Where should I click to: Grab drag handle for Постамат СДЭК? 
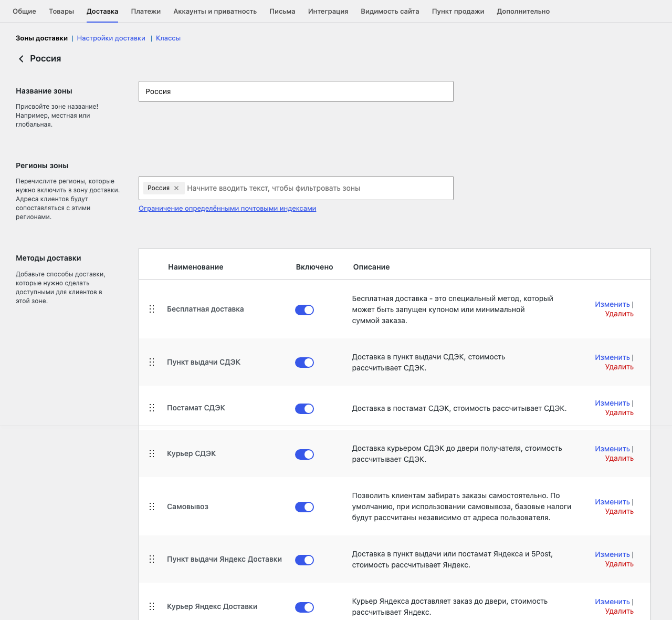[x=152, y=408]
